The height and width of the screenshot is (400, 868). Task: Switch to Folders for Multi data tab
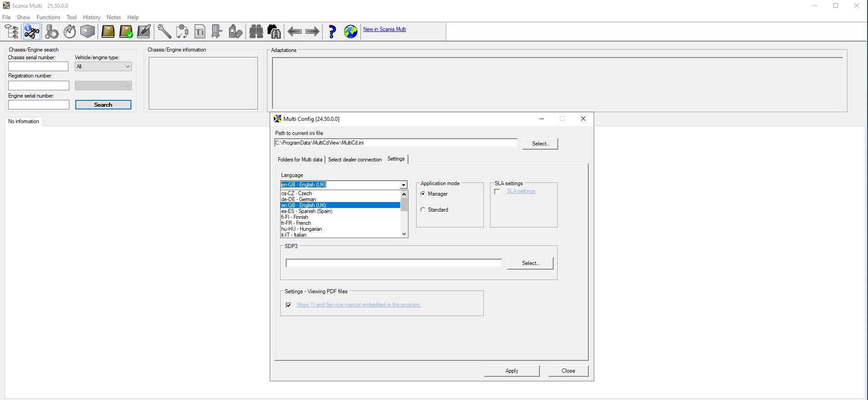pos(300,160)
